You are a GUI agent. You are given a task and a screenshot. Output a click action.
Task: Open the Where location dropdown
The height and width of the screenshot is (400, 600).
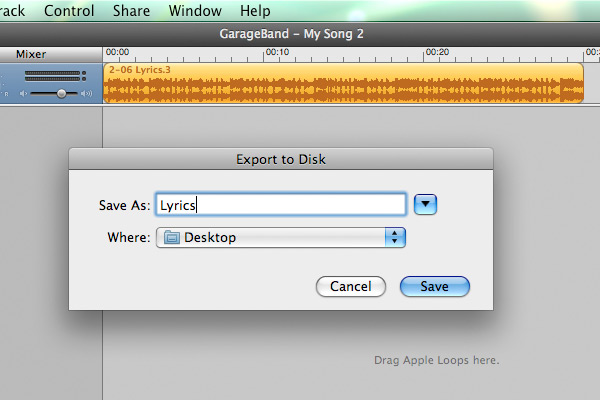[280, 237]
